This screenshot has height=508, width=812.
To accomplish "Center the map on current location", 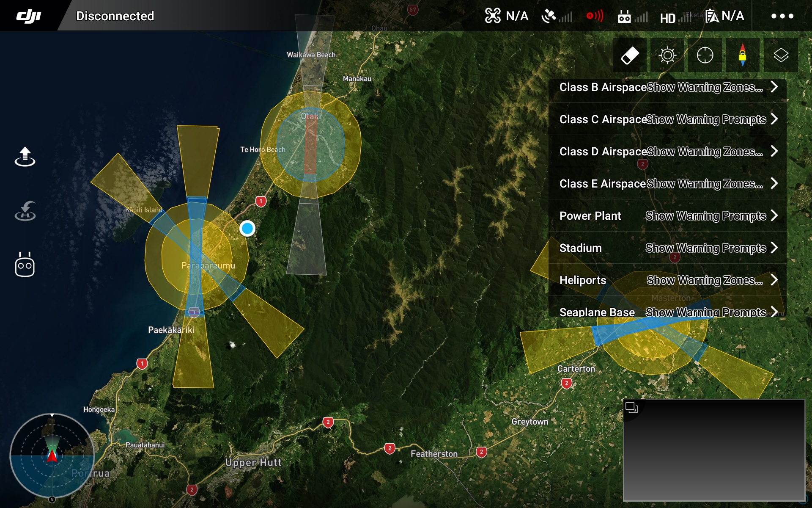I will [x=705, y=55].
